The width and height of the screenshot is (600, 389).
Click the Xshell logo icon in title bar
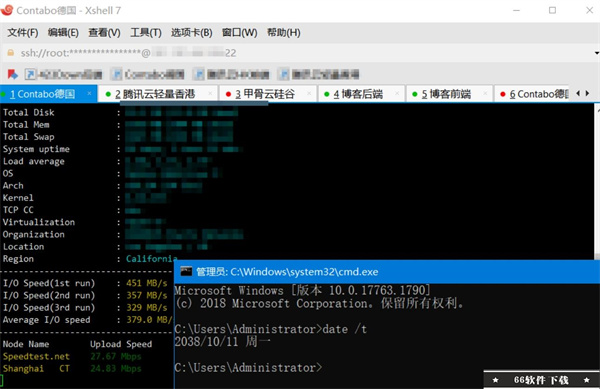7,10
